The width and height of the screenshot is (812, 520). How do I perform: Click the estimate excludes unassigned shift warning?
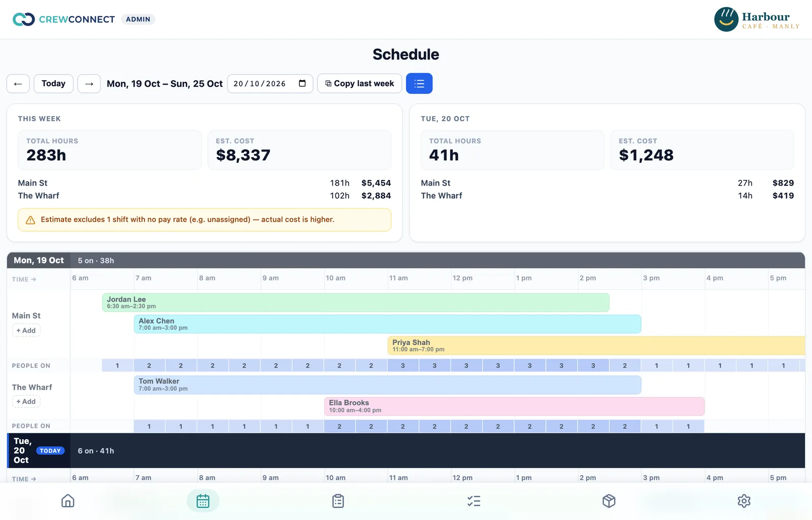(205, 220)
